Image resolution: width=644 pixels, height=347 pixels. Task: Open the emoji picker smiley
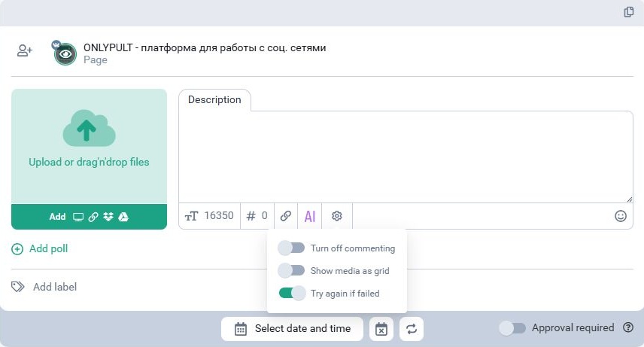pyautogui.click(x=621, y=216)
